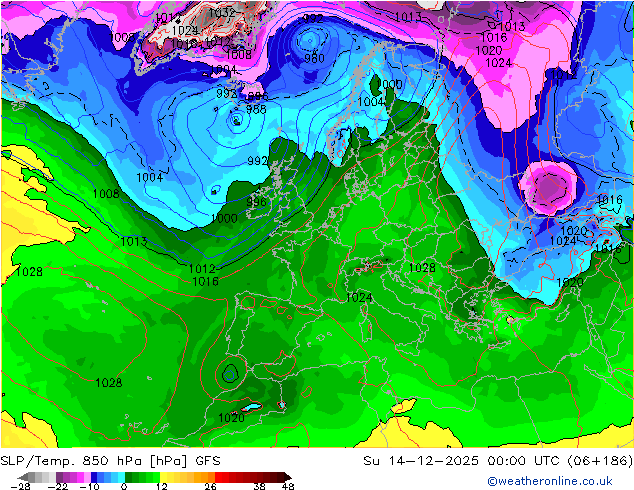The height and width of the screenshot is (490, 634).
Task: Click the '-28' value on the color scale
Action: [20, 486]
